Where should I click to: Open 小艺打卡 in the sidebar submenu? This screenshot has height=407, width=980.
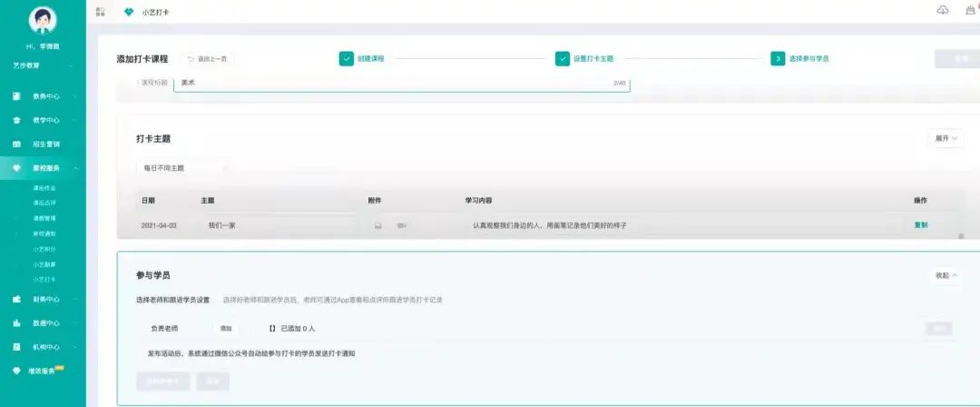pos(44,279)
